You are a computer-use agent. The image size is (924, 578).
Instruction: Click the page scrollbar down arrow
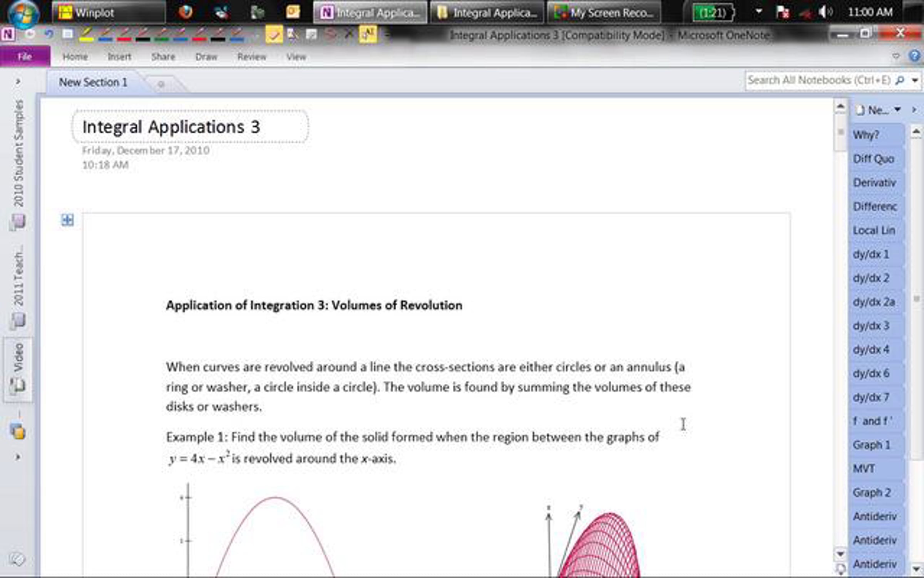(840, 554)
